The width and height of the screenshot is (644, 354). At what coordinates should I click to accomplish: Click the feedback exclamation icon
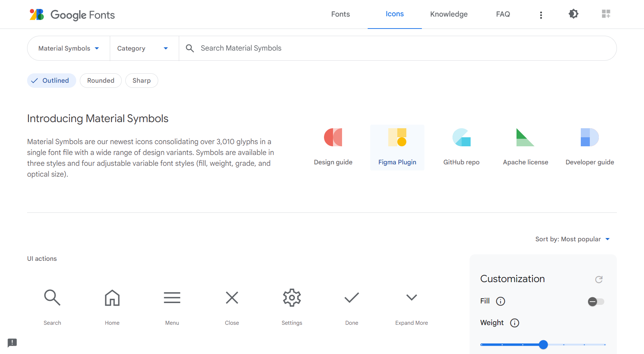tap(12, 342)
